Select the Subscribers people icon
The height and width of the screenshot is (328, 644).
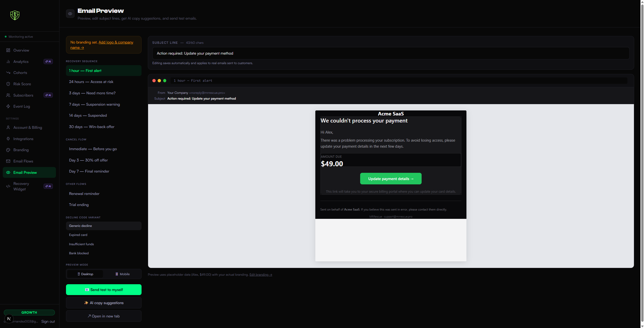[8, 95]
